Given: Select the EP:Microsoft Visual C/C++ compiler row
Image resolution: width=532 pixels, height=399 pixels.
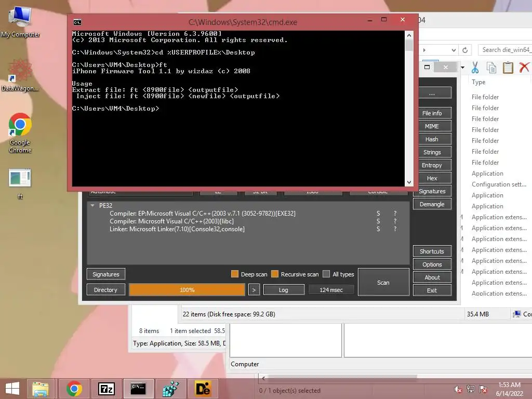Looking at the screenshot, I should (202, 214).
